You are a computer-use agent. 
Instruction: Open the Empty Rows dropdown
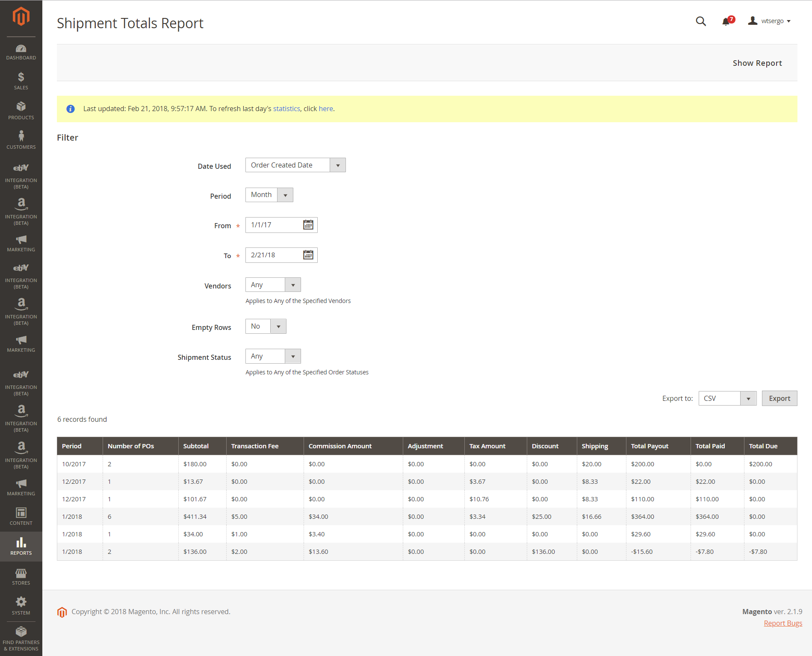click(266, 326)
